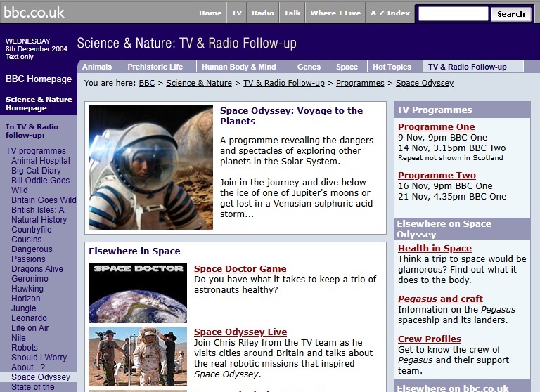This screenshot has width=540, height=392.
Task: Open the Space Odyssey Live crew photo
Action: click(x=138, y=357)
